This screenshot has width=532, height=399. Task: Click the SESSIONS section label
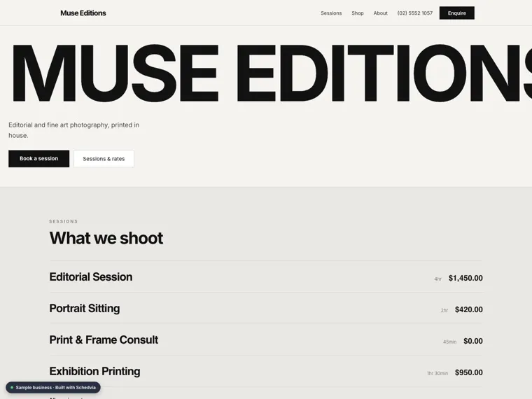pos(64,221)
